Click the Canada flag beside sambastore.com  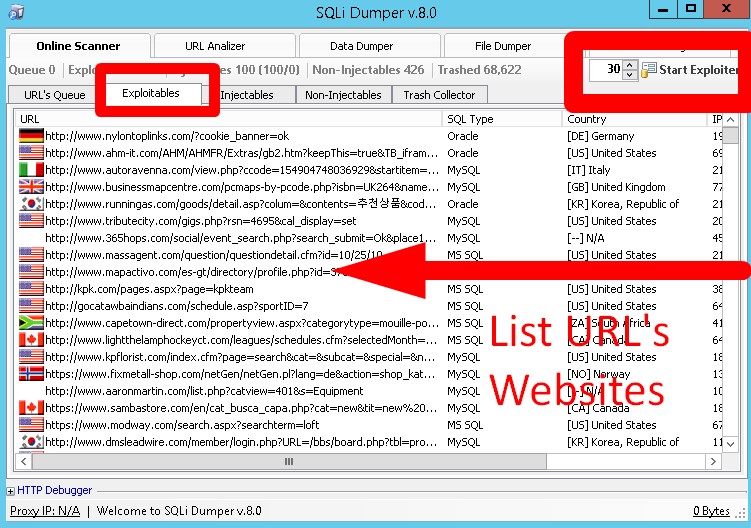coord(31,408)
